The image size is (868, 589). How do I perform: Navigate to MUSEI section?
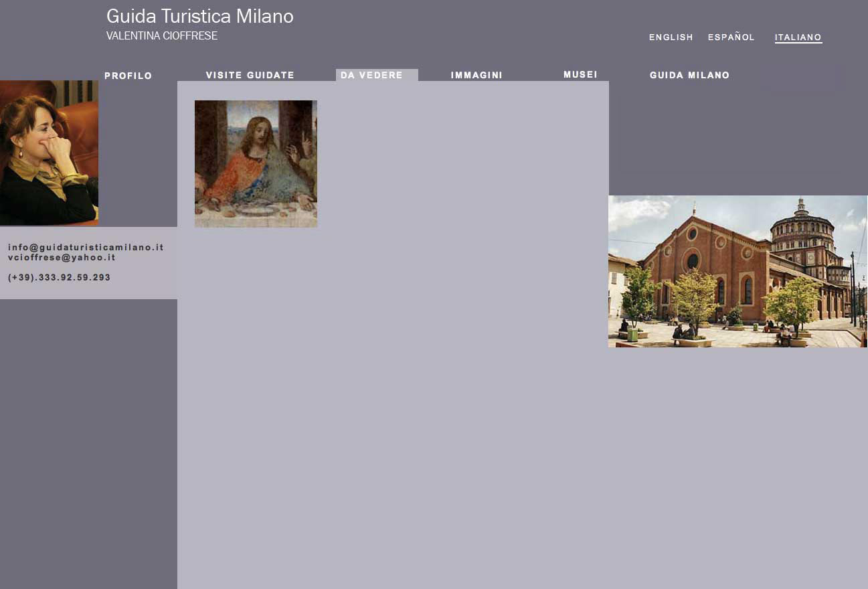coord(580,74)
